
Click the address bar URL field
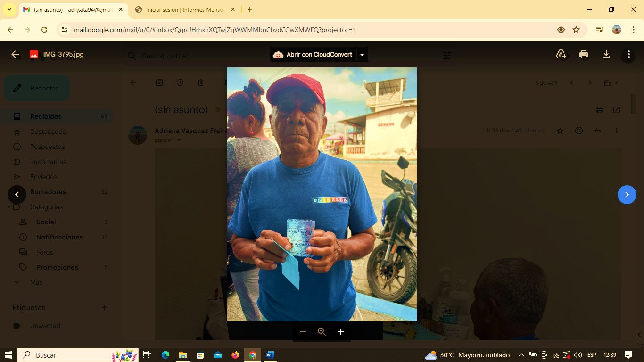point(283,30)
